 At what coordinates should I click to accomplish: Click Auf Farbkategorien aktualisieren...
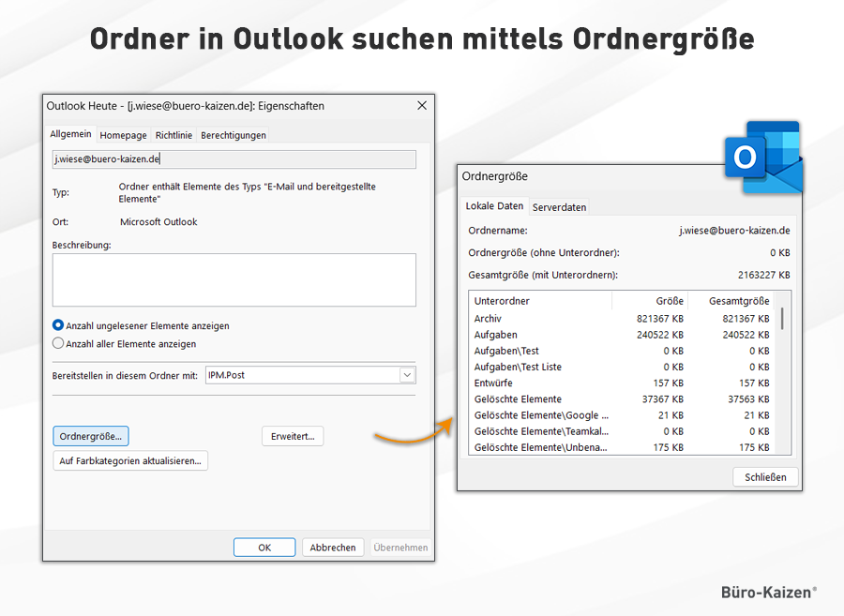(130, 461)
